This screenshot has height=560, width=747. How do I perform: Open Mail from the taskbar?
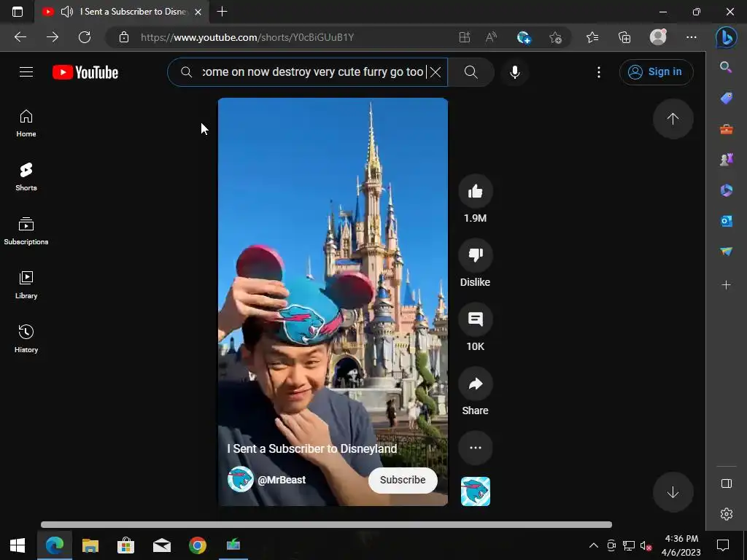click(161, 545)
